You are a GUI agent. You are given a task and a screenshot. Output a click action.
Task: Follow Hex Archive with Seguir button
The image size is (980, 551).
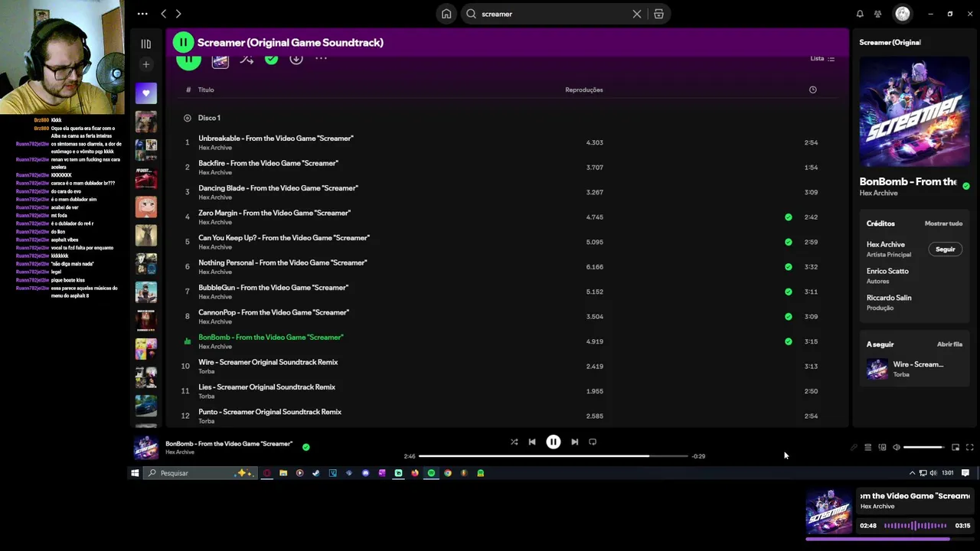pos(946,249)
